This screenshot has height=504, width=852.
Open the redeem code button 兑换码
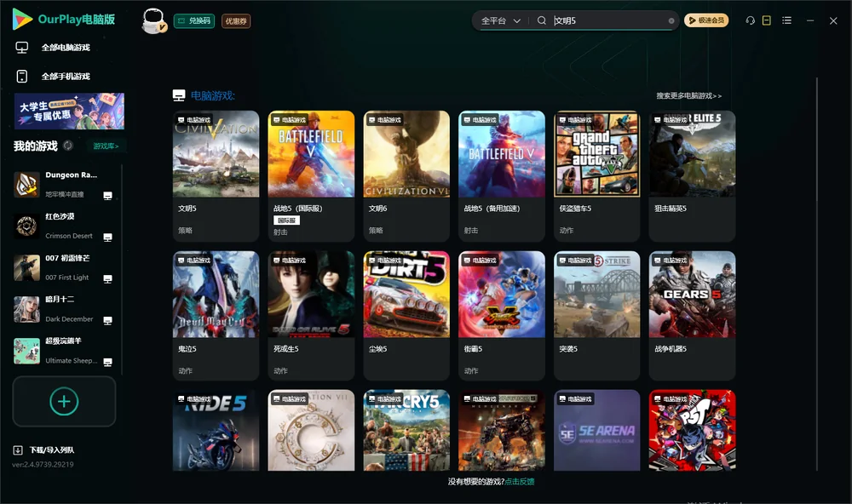pos(194,20)
